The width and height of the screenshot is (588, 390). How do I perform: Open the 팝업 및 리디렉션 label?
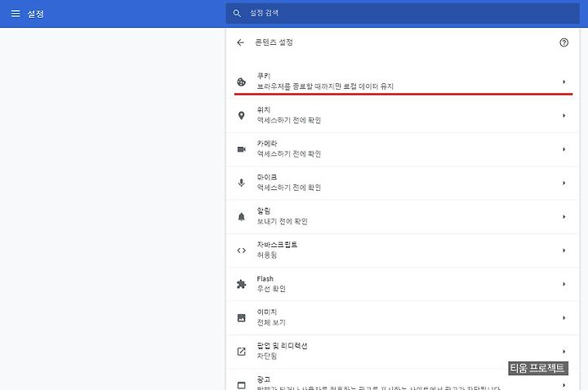pyautogui.click(x=282, y=346)
